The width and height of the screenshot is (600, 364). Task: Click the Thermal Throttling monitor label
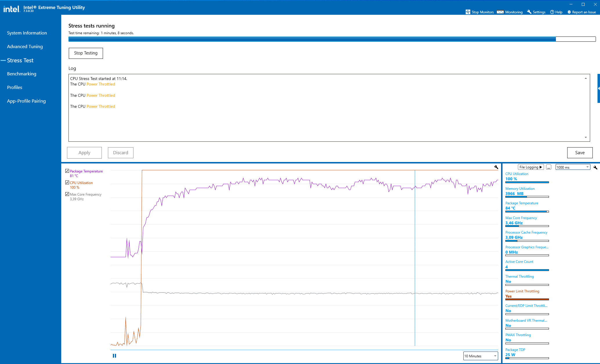click(x=520, y=276)
